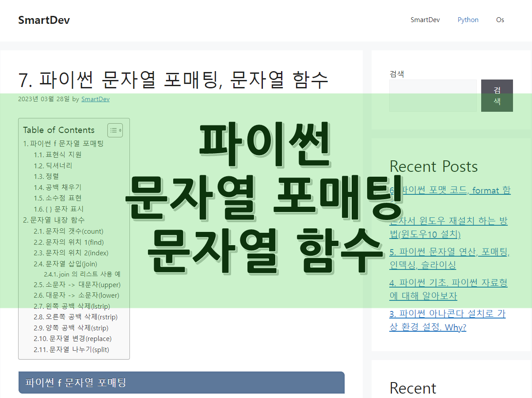The width and height of the screenshot is (532, 398).
Task: Open the SmartDev author link
Action: pyautogui.click(x=95, y=99)
